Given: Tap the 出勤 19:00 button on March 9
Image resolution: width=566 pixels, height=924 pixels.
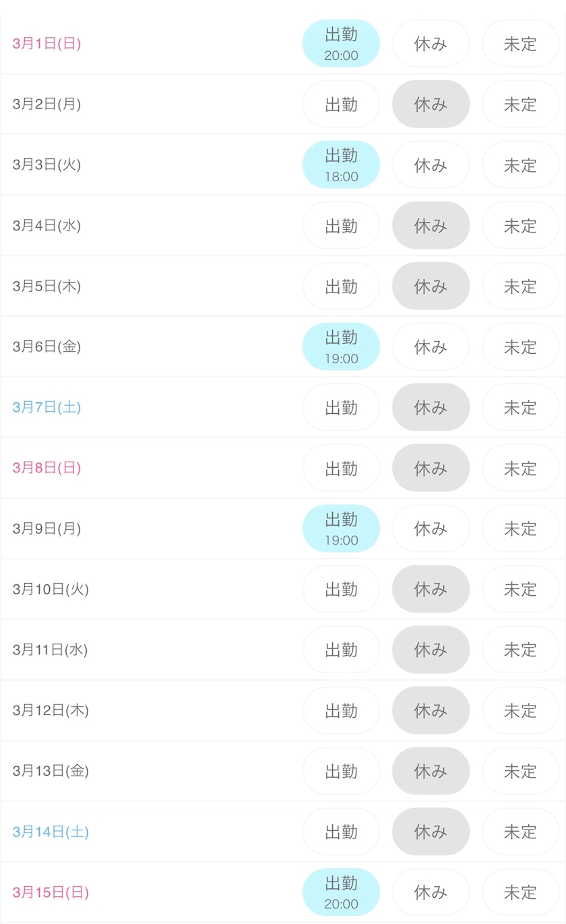Looking at the screenshot, I should pyautogui.click(x=341, y=528).
